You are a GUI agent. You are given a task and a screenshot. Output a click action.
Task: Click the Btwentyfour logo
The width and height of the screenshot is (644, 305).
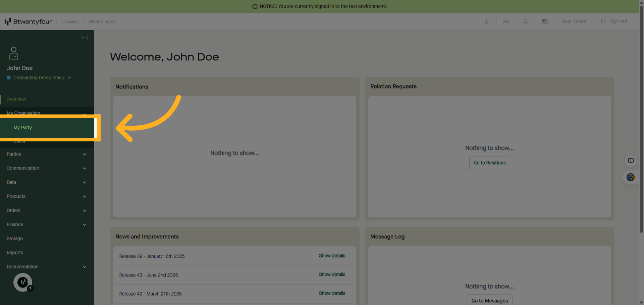pos(28,22)
